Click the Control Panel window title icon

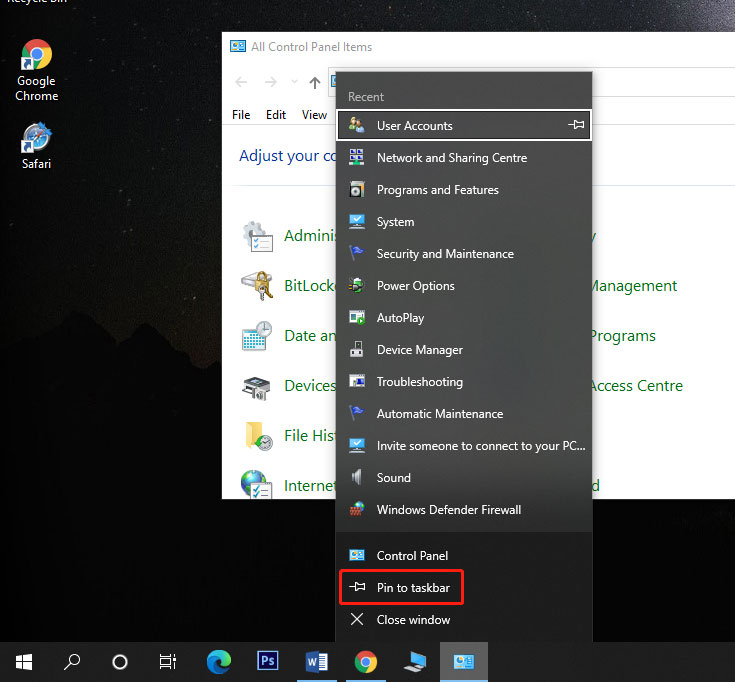pos(238,46)
